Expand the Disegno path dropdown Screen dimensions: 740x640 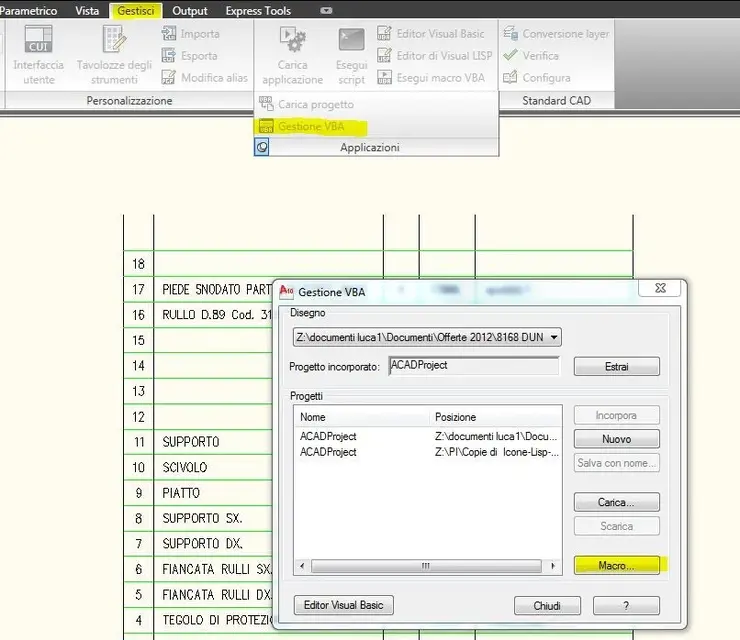[554, 338]
